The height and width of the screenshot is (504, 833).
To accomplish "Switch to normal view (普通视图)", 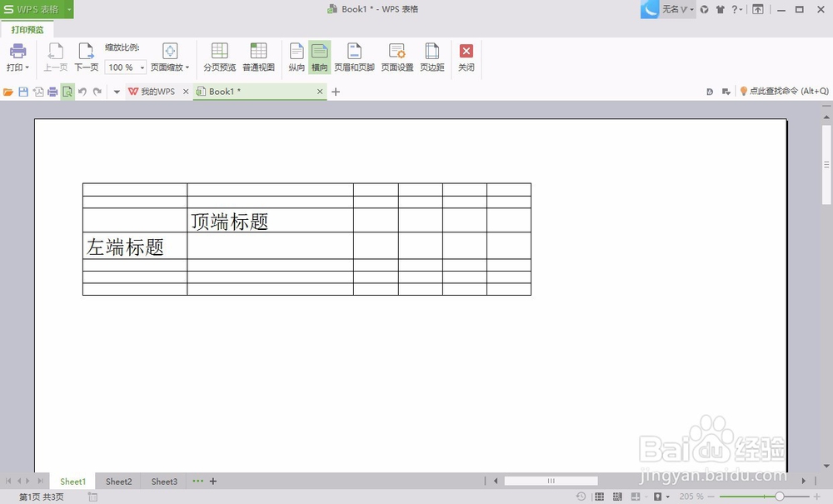I will (x=259, y=57).
